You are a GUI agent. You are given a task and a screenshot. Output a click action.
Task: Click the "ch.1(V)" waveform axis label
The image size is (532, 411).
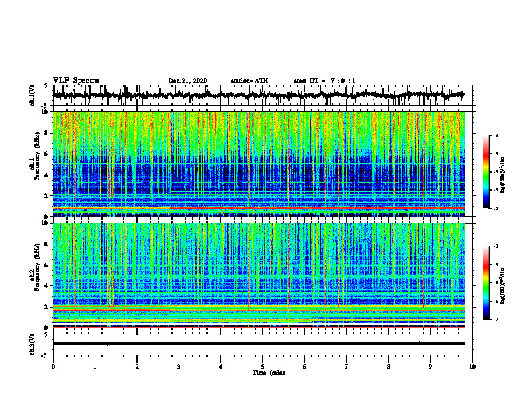pos(32,95)
